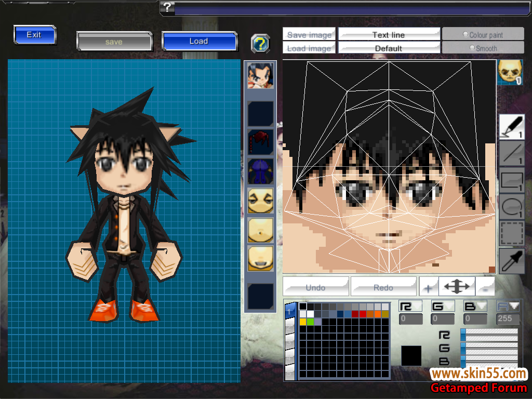Click the empty part slot at the column bottom

[x=260, y=297]
